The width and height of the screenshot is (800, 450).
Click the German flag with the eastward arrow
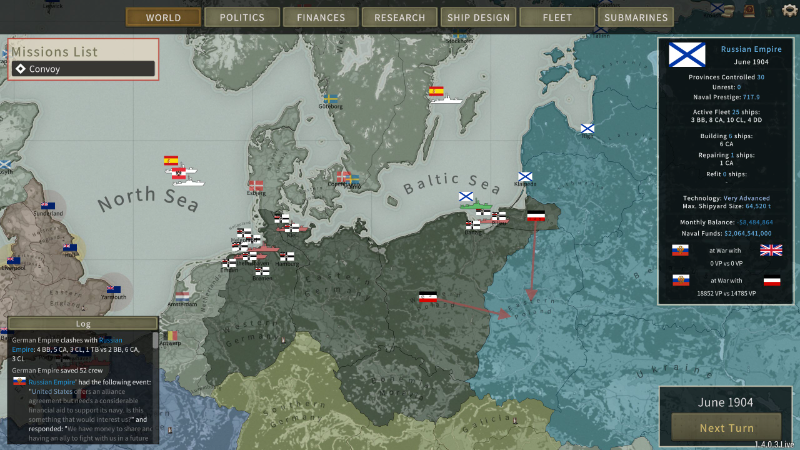(429, 296)
